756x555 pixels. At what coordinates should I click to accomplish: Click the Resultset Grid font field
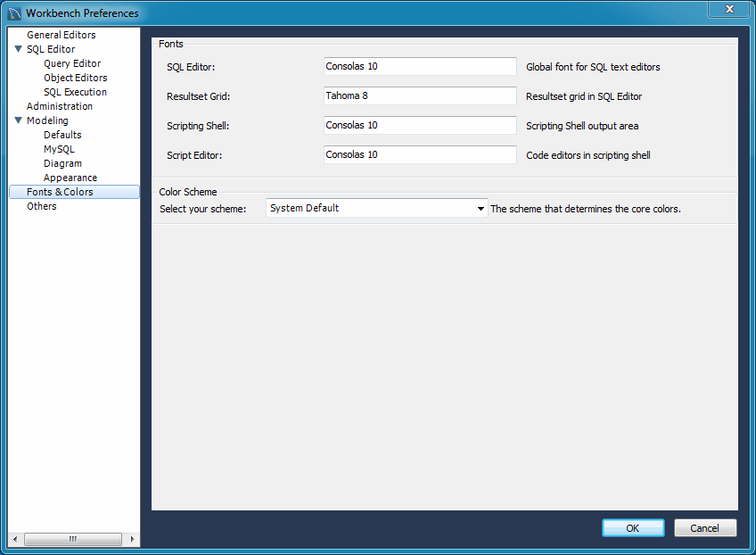420,95
